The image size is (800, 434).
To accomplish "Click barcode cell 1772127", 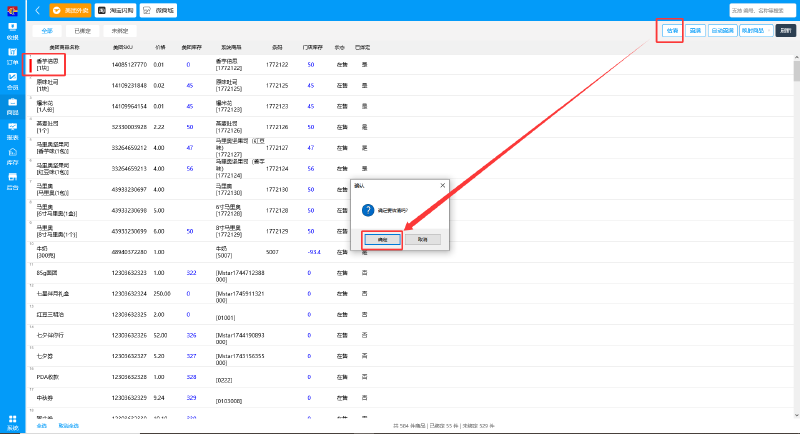I will (277, 148).
